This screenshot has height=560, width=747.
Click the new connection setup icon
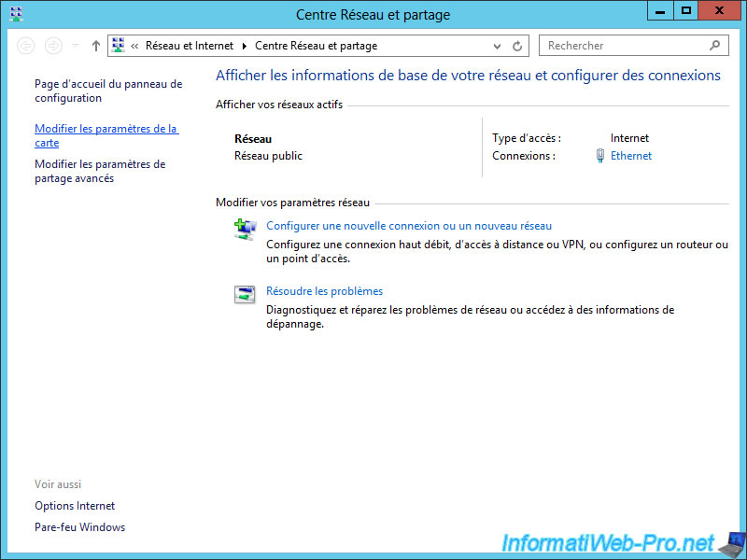[245, 229]
